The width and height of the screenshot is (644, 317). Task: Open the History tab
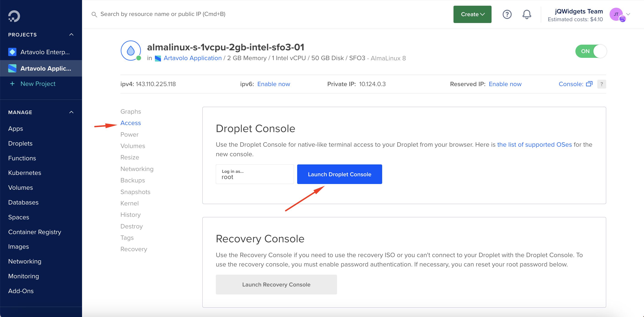pyautogui.click(x=130, y=215)
